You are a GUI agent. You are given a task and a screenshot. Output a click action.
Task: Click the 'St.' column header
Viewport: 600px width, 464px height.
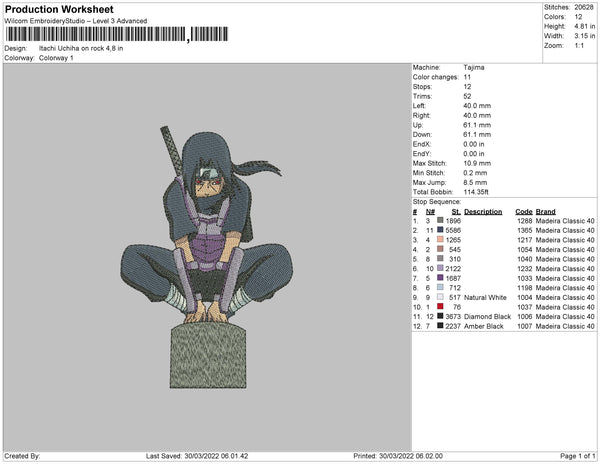pyautogui.click(x=456, y=212)
